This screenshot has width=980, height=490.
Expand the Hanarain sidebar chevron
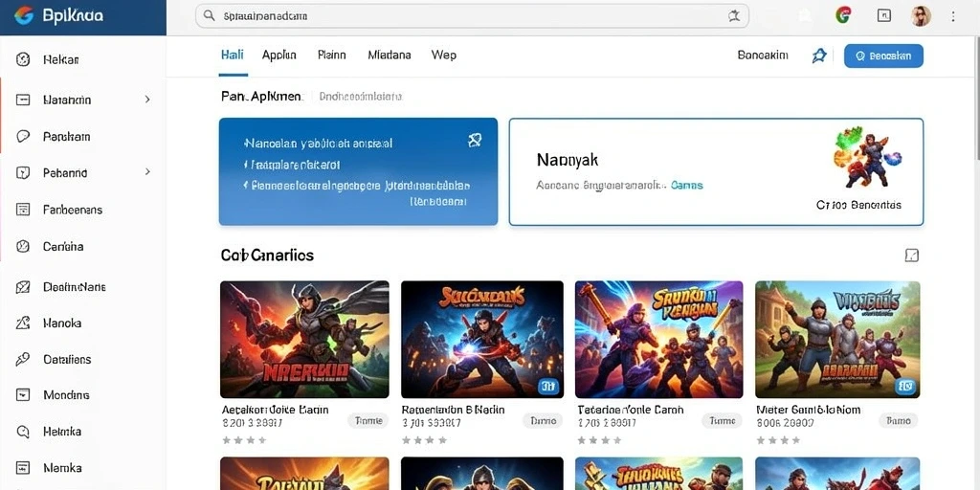[147, 100]
